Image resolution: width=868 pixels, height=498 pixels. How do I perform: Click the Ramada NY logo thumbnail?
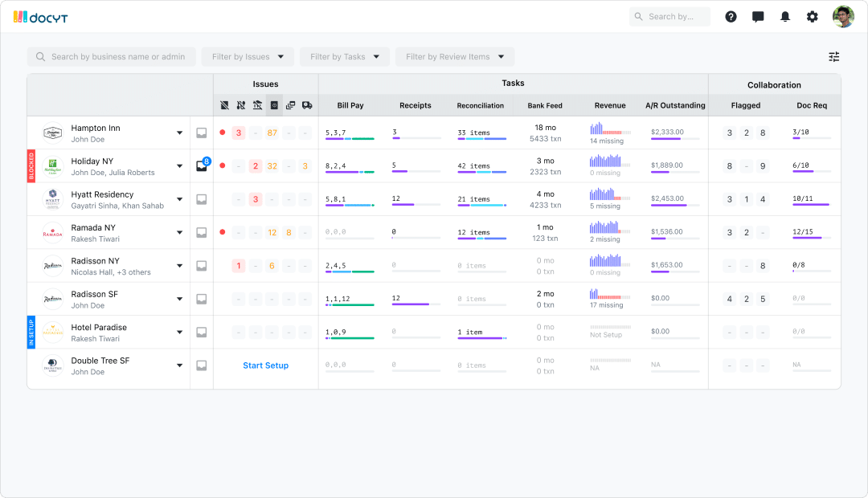point(52,232)
